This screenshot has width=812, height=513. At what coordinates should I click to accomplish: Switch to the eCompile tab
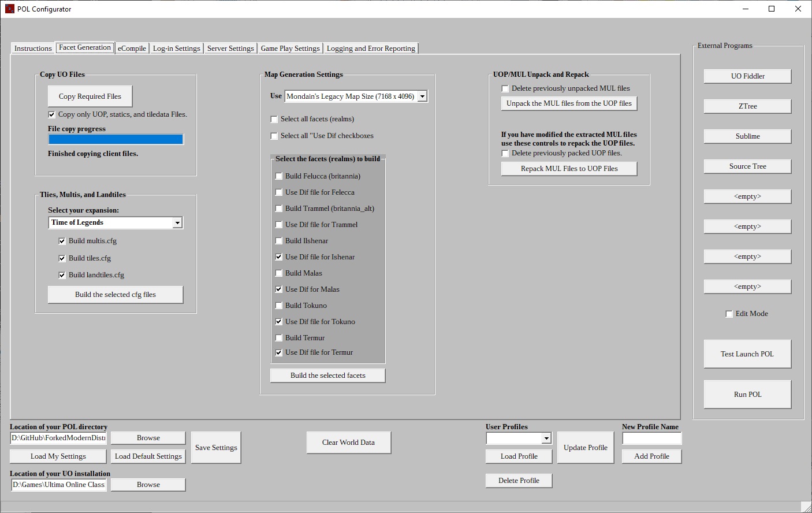tap(132, 49)
